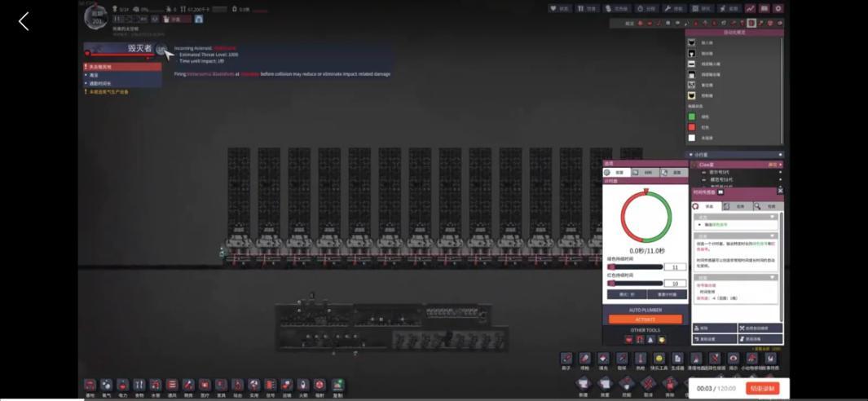Click the green duration input showing 11
This screenshot has width=868, height=401.
click(x=675, y=267)
